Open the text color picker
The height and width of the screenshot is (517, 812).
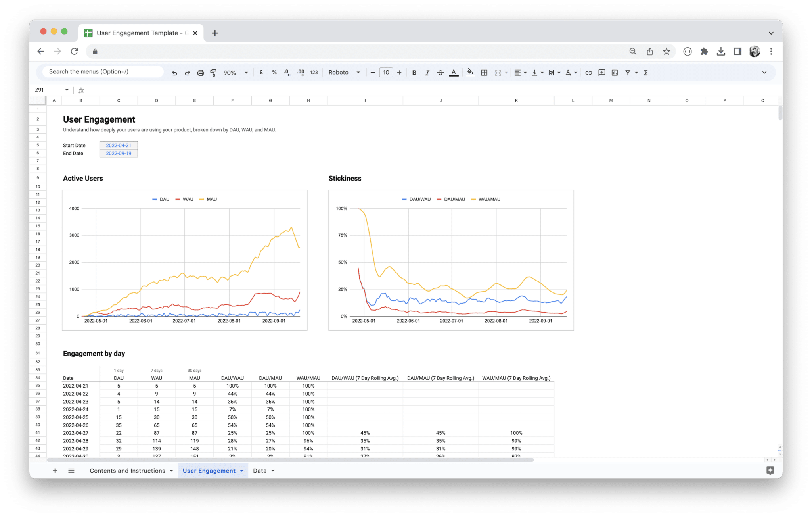(454, 72)
